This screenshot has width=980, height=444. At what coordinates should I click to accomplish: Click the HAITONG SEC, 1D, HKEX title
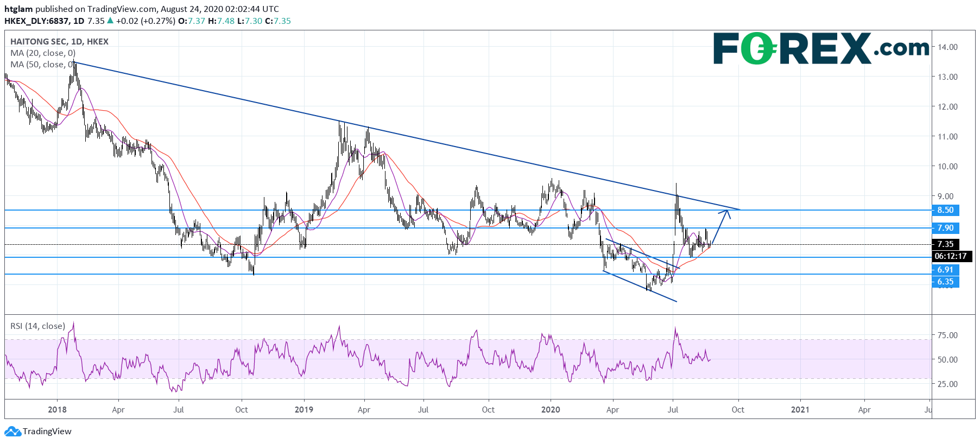click(59, 42)
